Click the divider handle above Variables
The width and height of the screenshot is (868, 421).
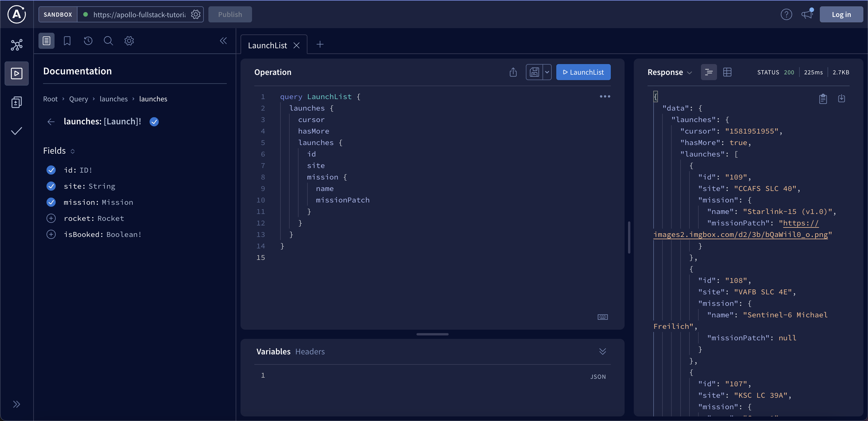[432, 334]
